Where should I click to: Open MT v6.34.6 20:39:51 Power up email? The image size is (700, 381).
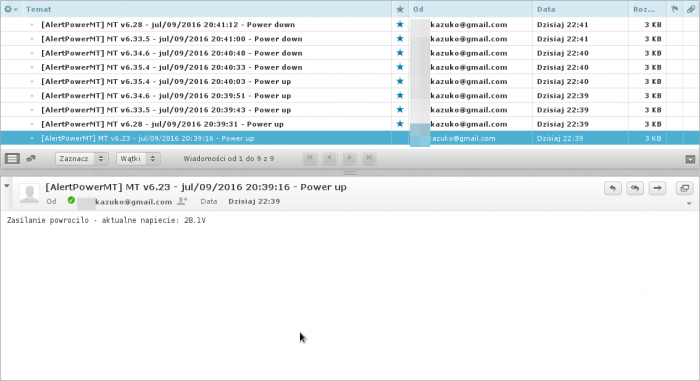[x=166, y=96]
